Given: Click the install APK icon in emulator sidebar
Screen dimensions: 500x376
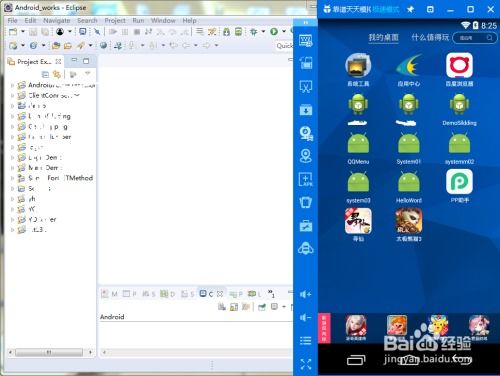Looking at the screenshot, I should coord(306,179).
